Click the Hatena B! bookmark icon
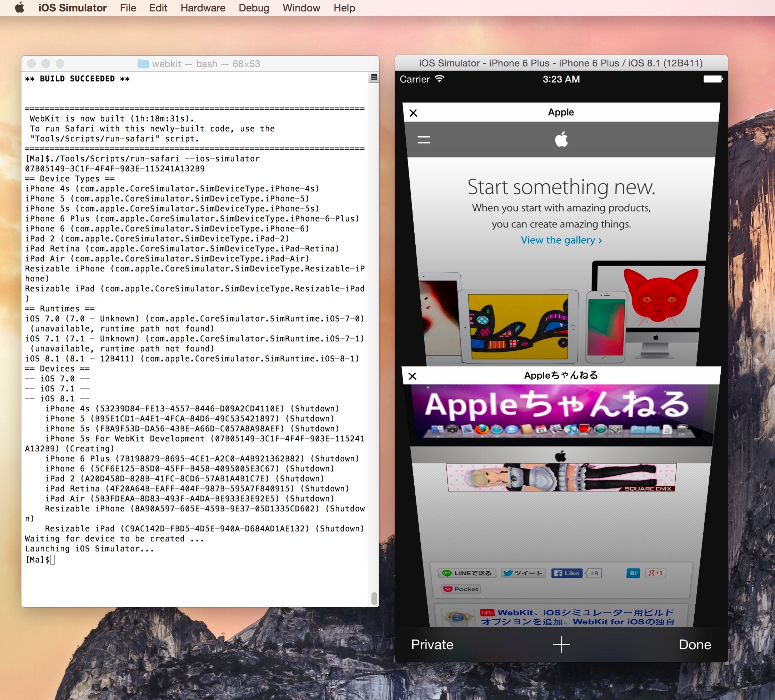 point(633,573)
